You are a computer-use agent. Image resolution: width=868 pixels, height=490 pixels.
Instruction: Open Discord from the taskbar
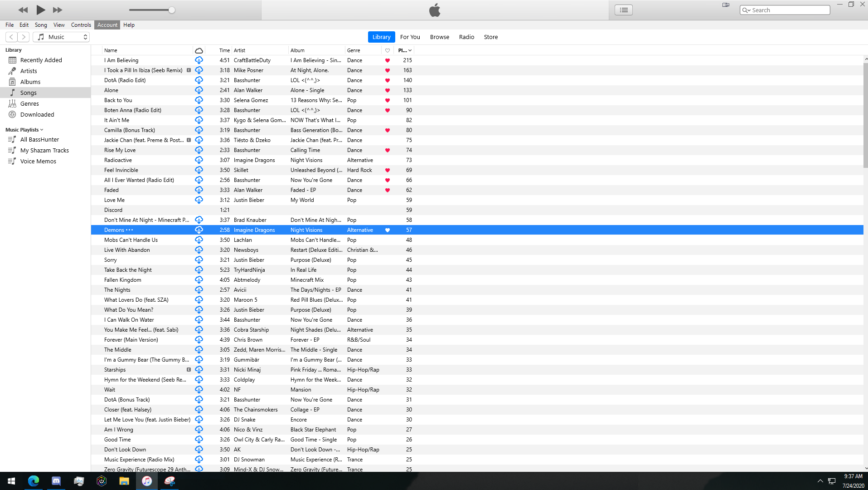pos(56,481)
